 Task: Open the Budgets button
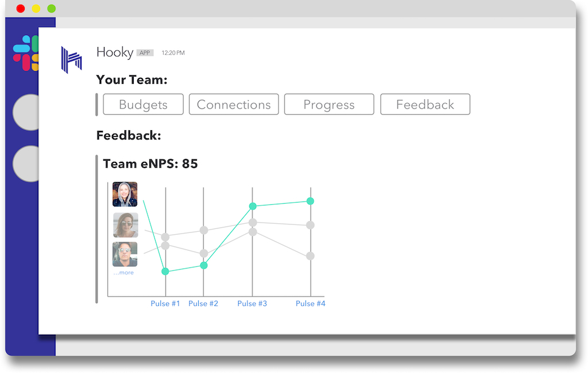coord(143,104)
